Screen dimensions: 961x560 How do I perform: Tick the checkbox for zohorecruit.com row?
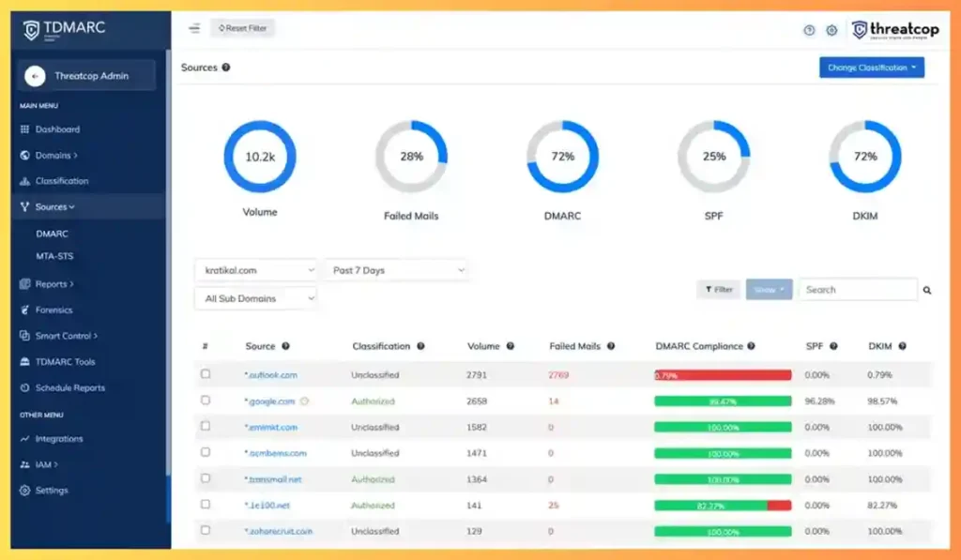(x=206, y=530)
